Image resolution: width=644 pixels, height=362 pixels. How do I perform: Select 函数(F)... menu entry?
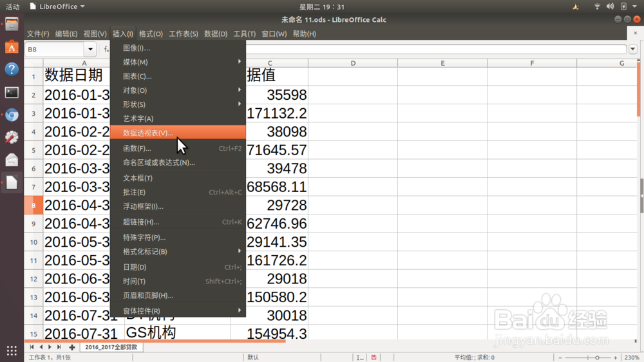[x=178, y=148]
